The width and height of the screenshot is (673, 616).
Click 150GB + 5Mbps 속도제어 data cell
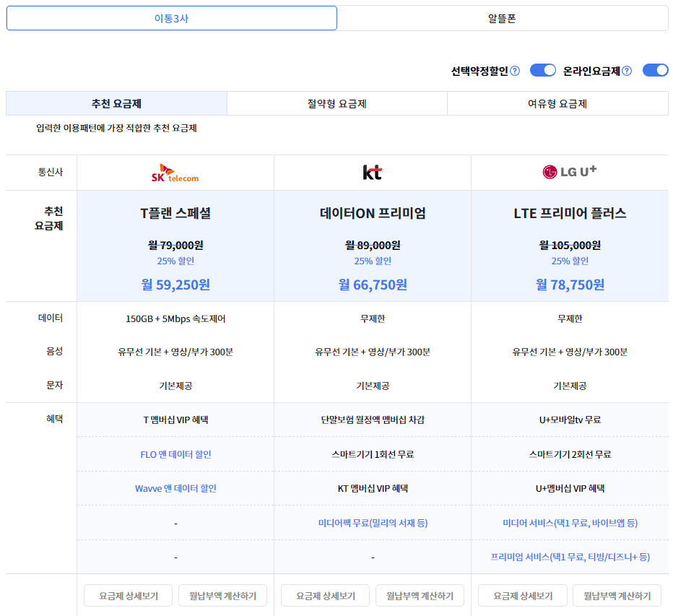pyautogui.click(x=175, y=318)
